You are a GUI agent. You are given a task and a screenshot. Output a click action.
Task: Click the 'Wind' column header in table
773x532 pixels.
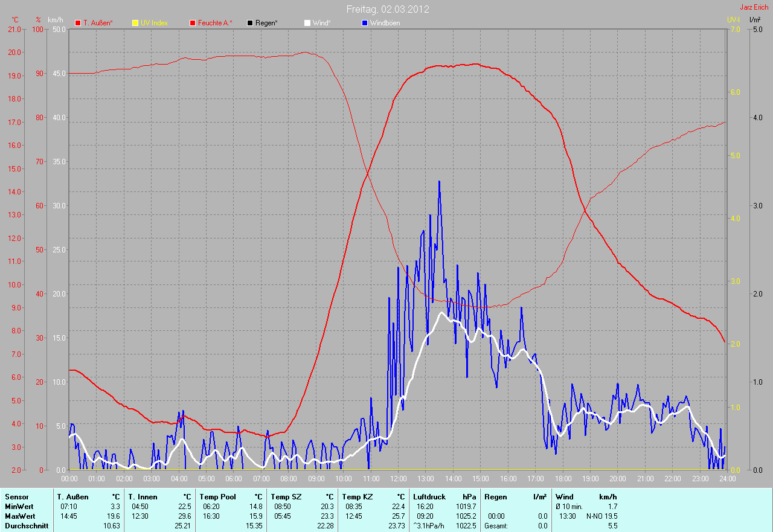[564, 497]
